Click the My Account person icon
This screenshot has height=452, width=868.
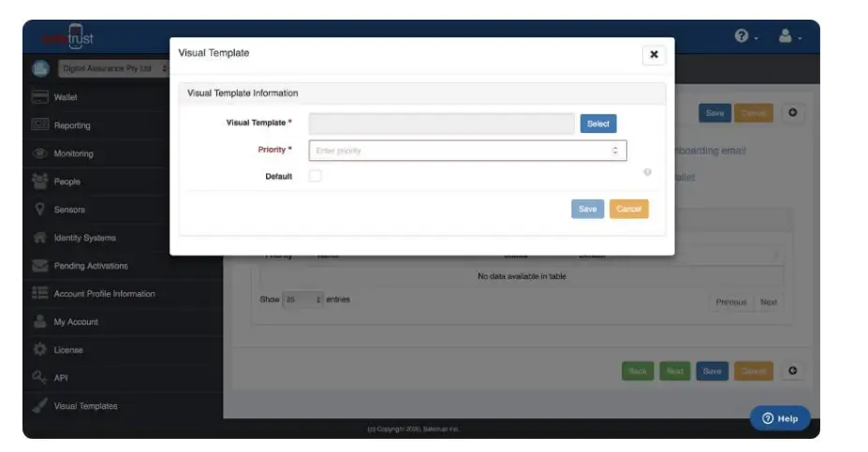coord(40,321)
